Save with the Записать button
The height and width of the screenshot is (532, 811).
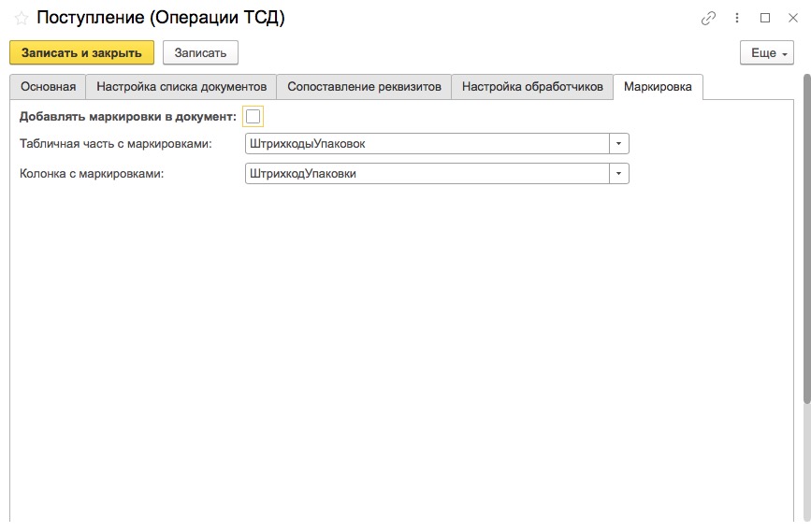pyautogui.click(x=200, y=52)
